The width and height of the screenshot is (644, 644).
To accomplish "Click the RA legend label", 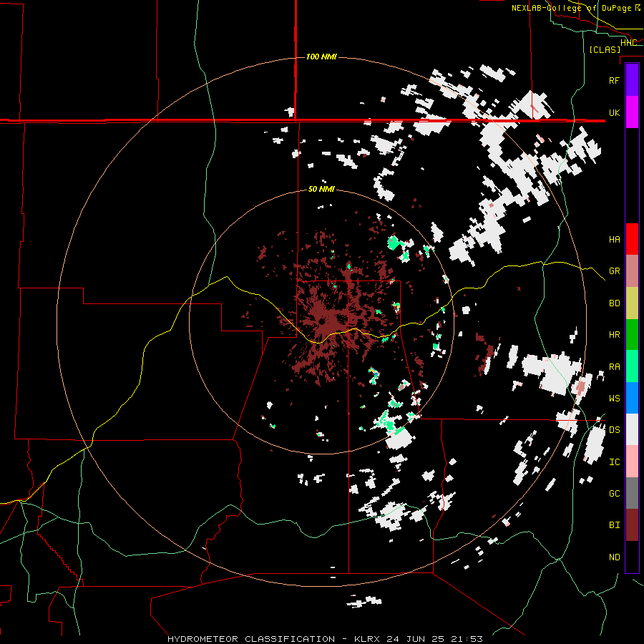I will [614, 367].
